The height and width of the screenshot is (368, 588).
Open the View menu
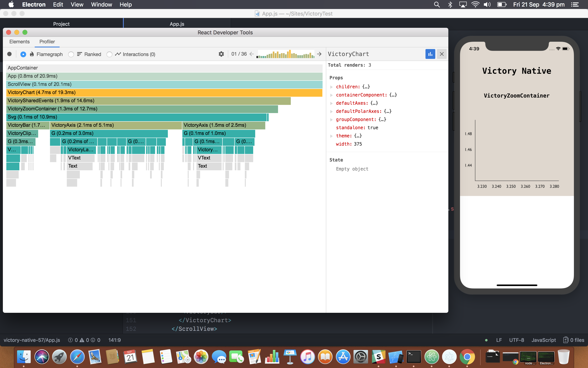click(x=77, y=4)
